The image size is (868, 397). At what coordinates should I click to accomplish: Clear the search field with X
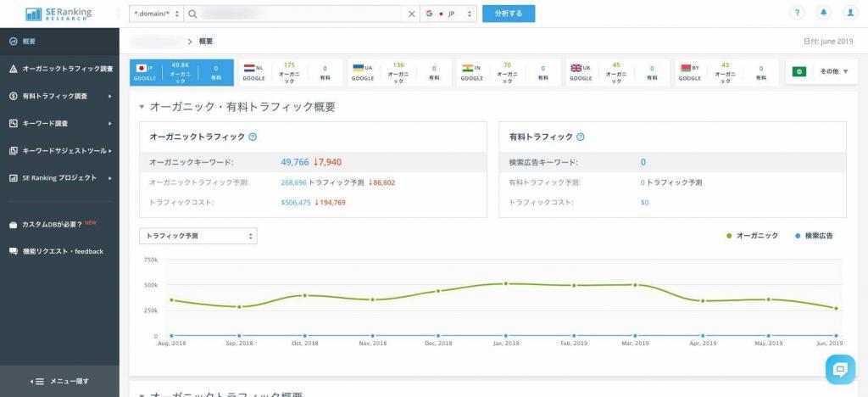click(411, 14)
